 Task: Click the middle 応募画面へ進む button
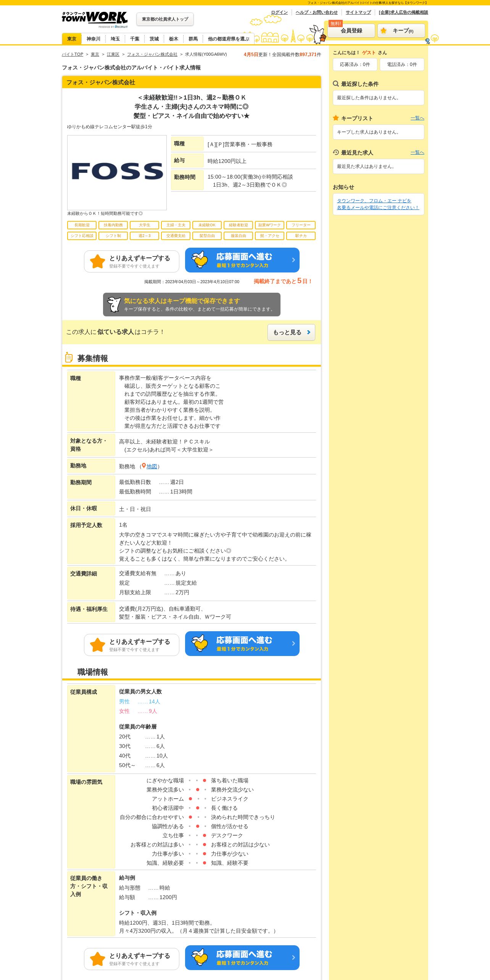(242, 644)
